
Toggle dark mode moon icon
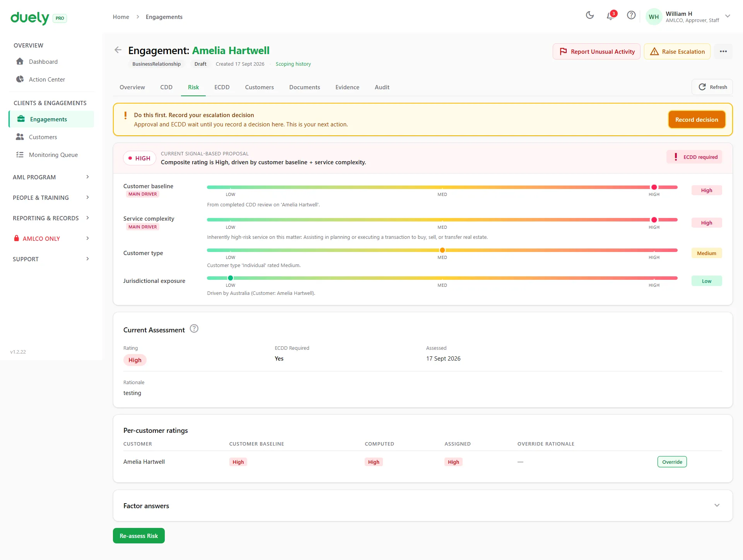tap(589, 15)
